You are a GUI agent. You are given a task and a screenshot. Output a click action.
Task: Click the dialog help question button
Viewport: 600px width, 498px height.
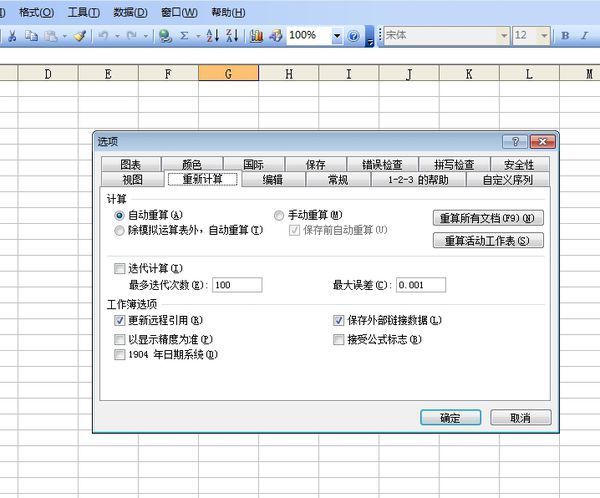pyautogui.click(x=515, y=142)
